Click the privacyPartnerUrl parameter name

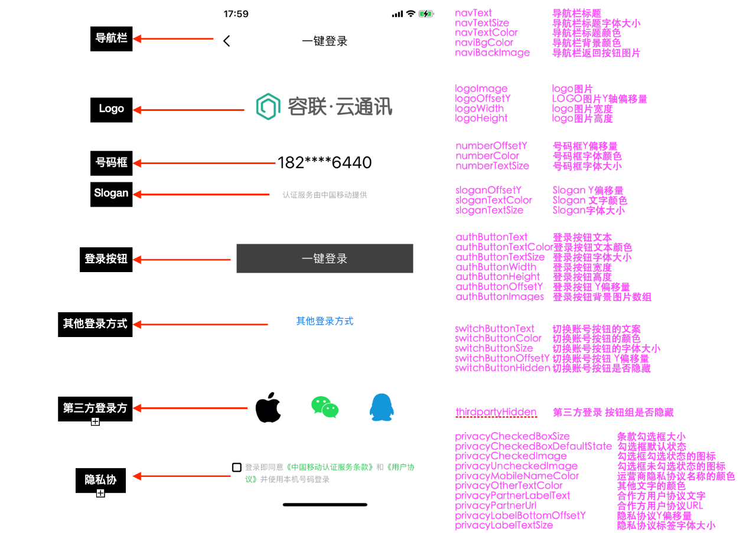pos(496,505)
